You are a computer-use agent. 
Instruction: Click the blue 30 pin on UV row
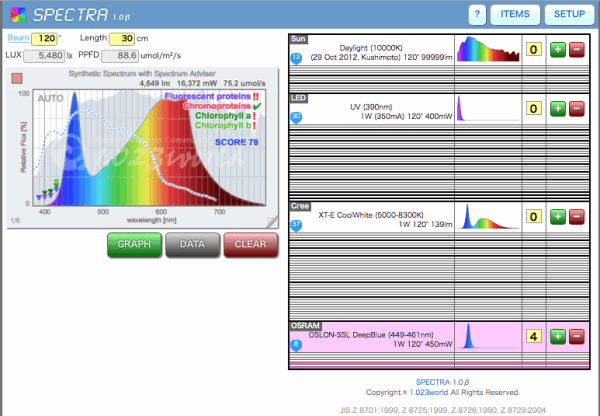(x=296, y=117)
